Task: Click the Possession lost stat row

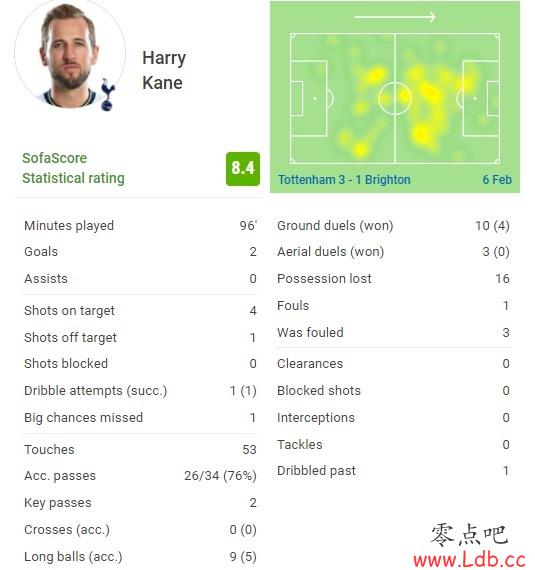Action: tap(393, 278)
